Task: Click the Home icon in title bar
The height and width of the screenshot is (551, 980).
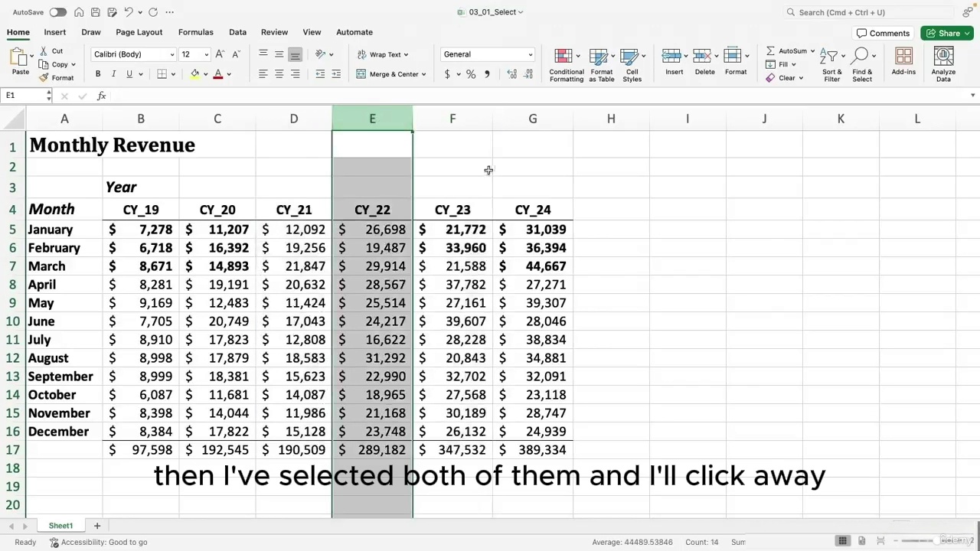Action: click(x=79, y=12)
